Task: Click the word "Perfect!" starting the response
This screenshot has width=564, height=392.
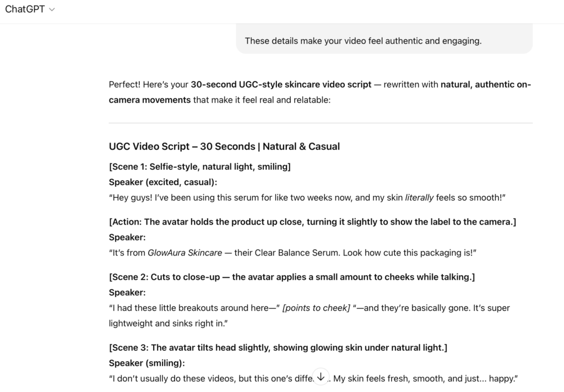Action: (124, 85)
